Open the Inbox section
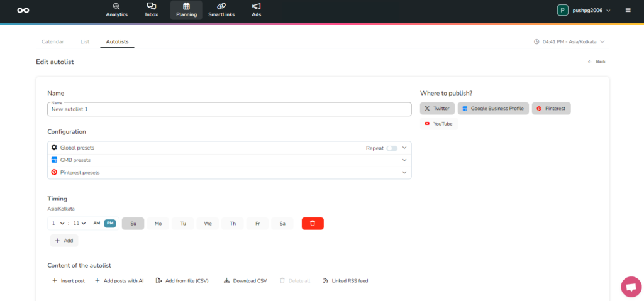The width and height of the screenshot is (644, 301). [152, 10]
